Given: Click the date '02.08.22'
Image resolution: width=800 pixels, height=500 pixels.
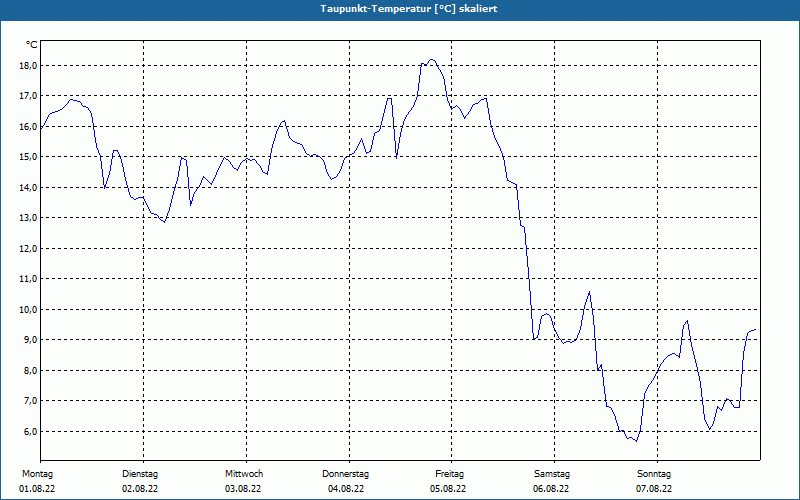Looking at the screenshot, I should [x=140, y=489].
